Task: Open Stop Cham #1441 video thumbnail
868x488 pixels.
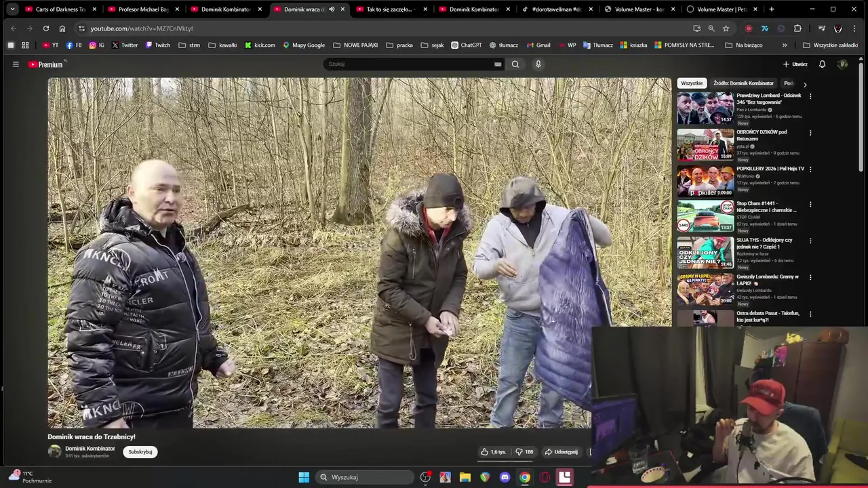Action: click(705, 216)
